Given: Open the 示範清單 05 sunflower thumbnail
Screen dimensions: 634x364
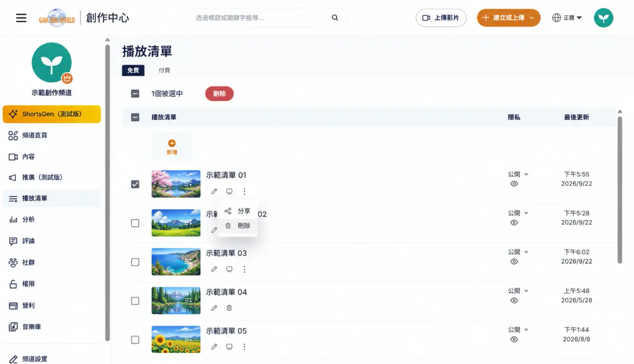Looking at the screenshot, I should pos(176,339).
